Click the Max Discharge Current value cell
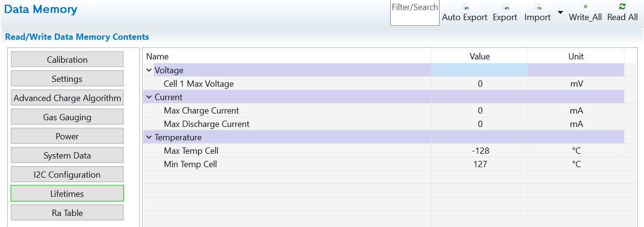Viewport: 644px width, 227px height. 480,124
